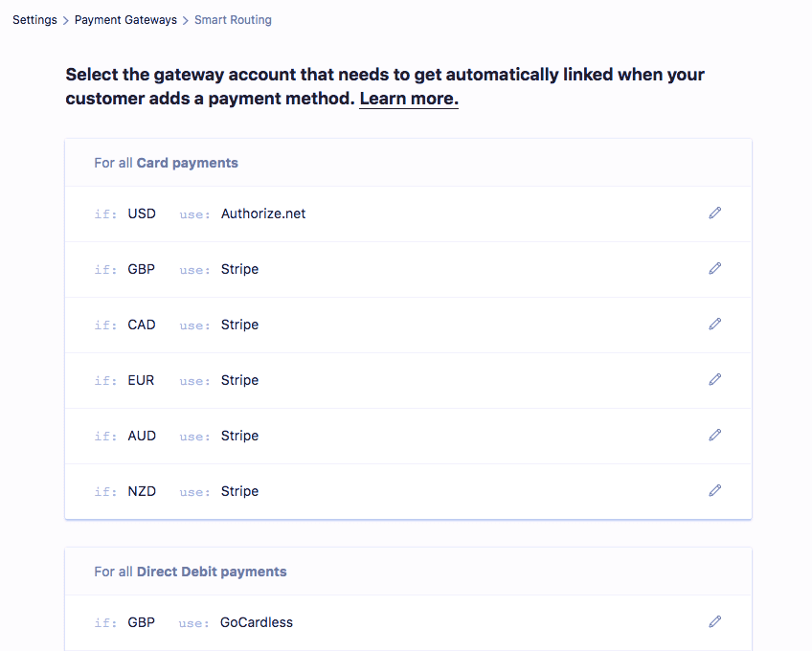This screenshot has height=651, width=812.
Task: Edit the NZD Stripe routing rule
Action: point(714,490)
